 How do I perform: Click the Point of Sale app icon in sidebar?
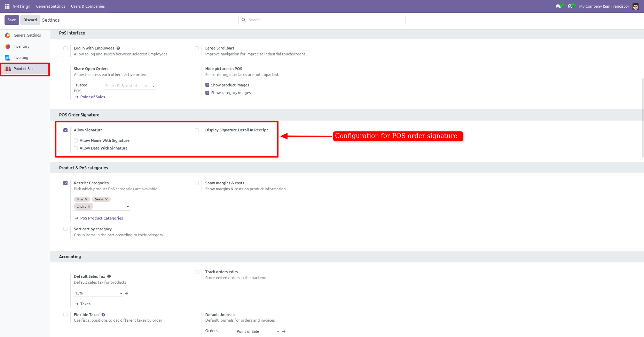(8, 69)
